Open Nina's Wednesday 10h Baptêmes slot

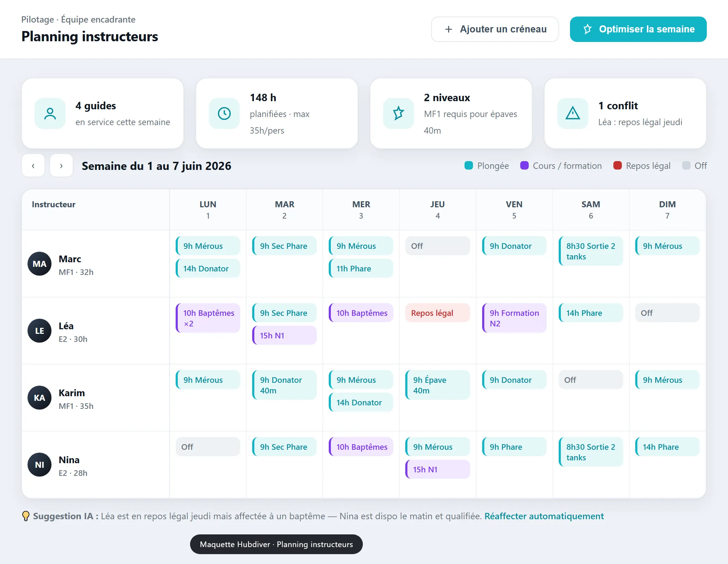361,447
